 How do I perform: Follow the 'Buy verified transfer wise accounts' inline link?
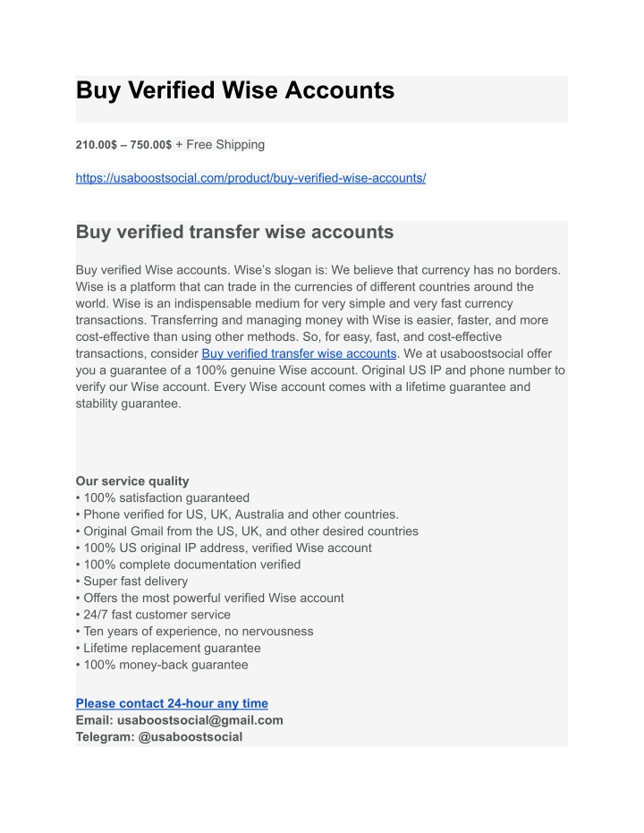299,353
